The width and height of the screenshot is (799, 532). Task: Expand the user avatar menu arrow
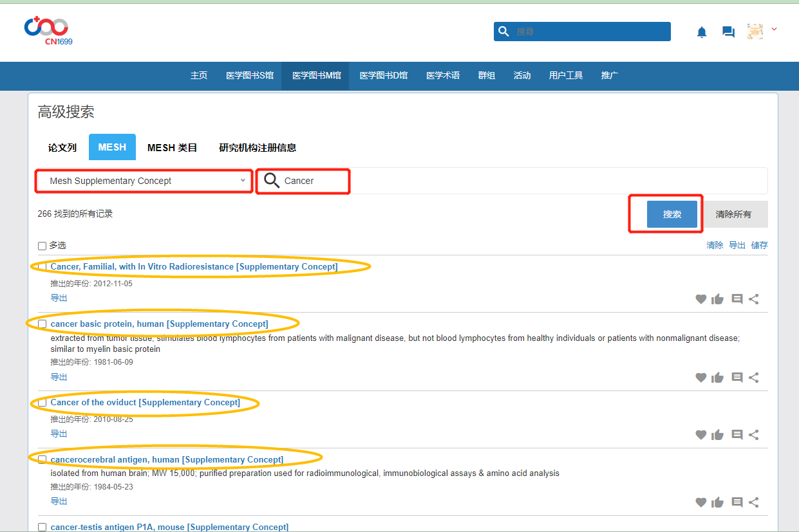pyautogui.click(x=774, y=29)
